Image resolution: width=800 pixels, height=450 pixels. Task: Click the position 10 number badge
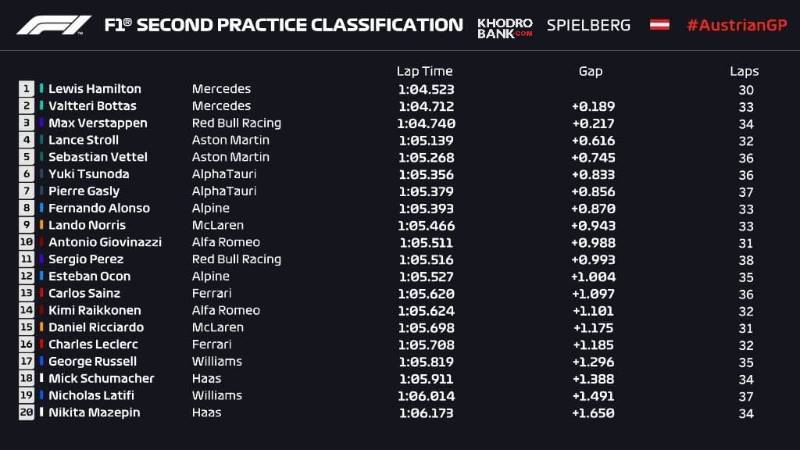click(26, 242)
